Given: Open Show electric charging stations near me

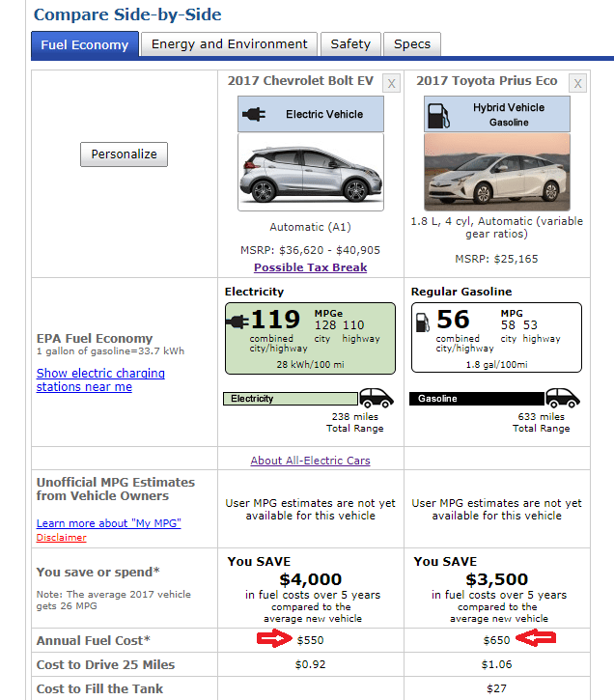Looking at the screenshot, I should (100, 379).
